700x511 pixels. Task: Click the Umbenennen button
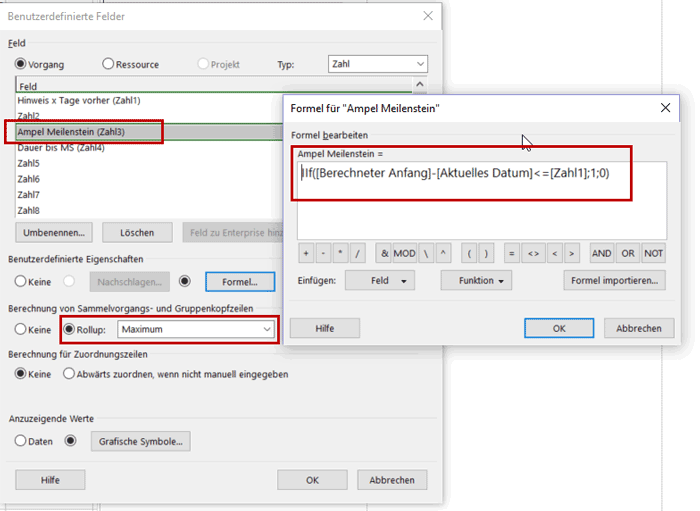(50, 233)
